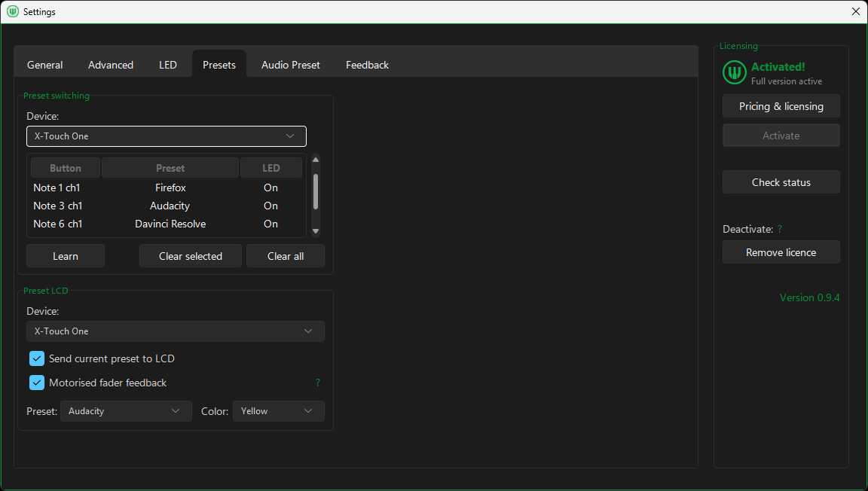Open the Preset LCD Device dropdown

click(176, 331)
